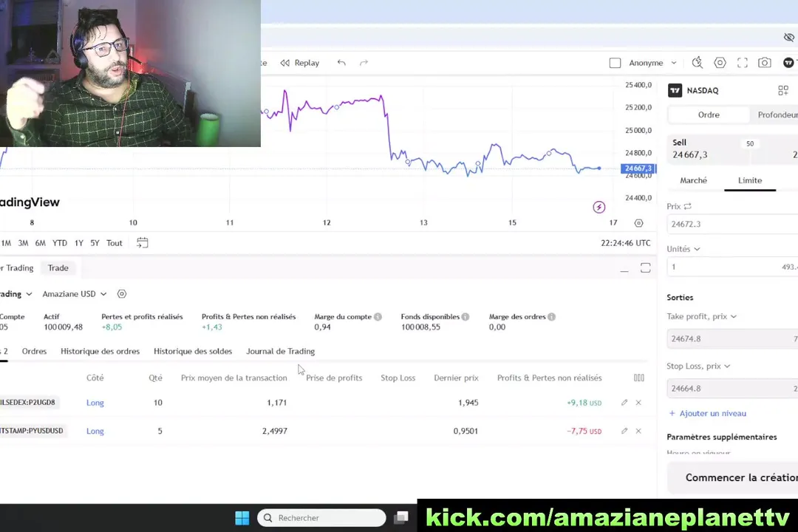Click the Rechercher taskbar search box
Screen dimensions: 798x532
click(321, 518)
